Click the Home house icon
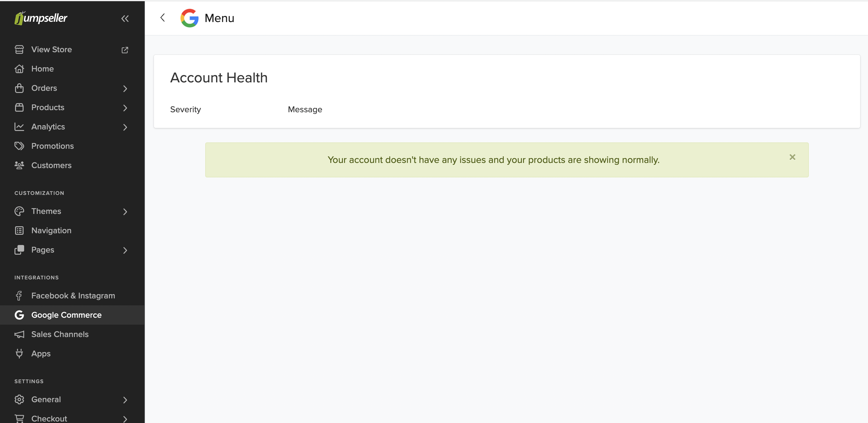Screen dimensions: 868x423 click(x=19, y=69)
